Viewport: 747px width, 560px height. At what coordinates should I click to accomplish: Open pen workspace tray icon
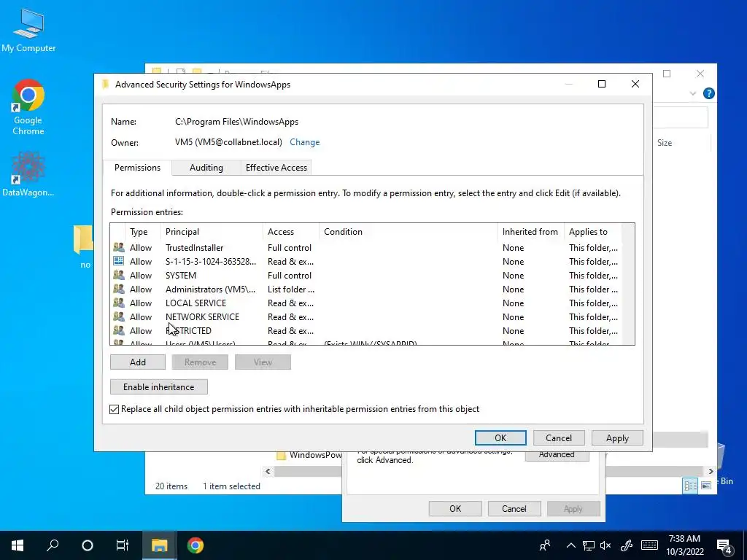627,545
